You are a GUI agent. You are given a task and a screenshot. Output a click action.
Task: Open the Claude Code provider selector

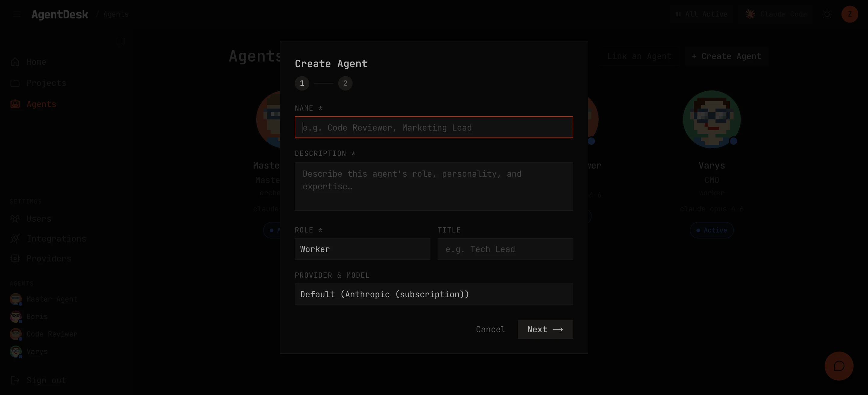[x=776, y=14]
